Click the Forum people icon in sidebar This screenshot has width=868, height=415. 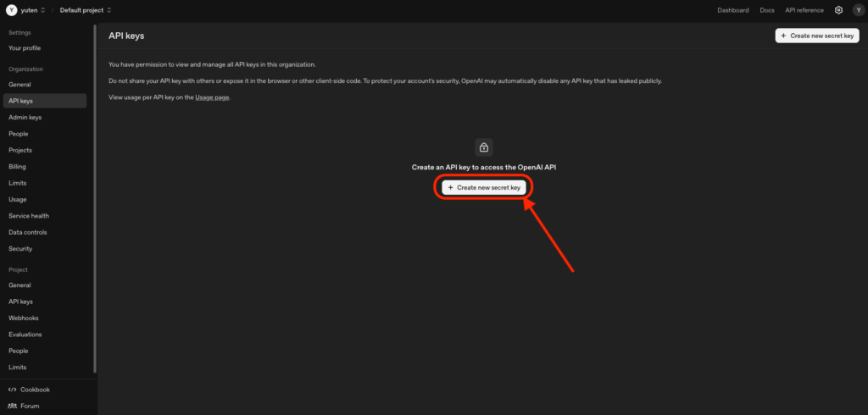(12, 406)
